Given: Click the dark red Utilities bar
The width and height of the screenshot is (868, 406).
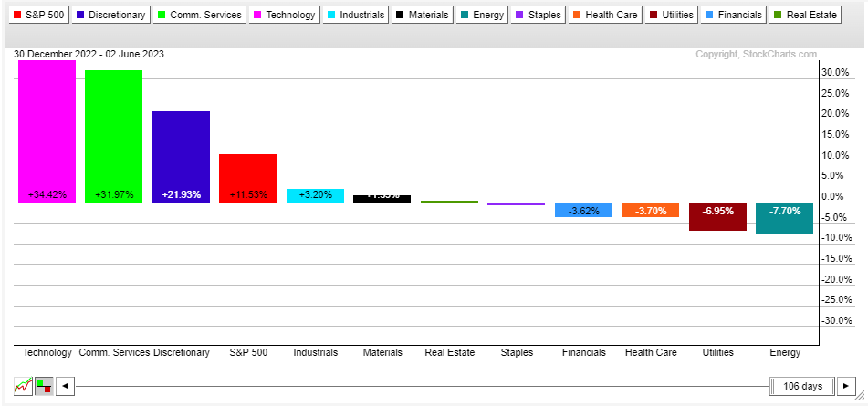Looking at the screenshot, I should pyautogui.click(x=716, y=216).
